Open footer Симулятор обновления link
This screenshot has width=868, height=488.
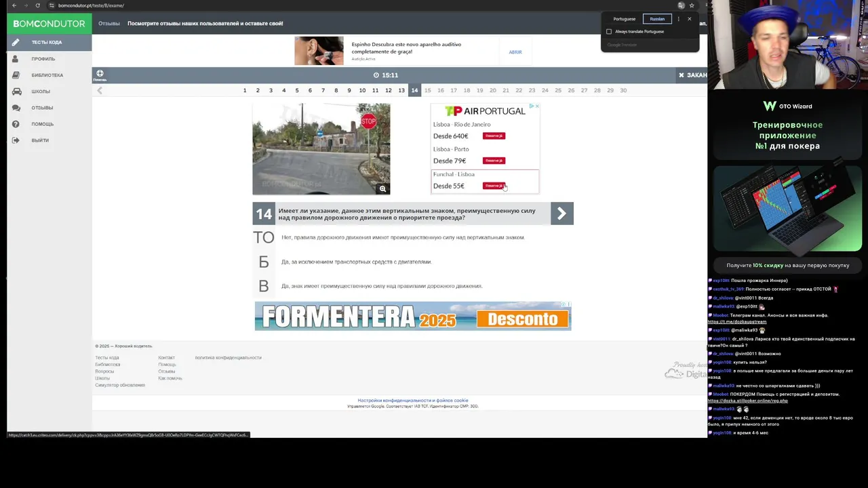click(120, 385)
